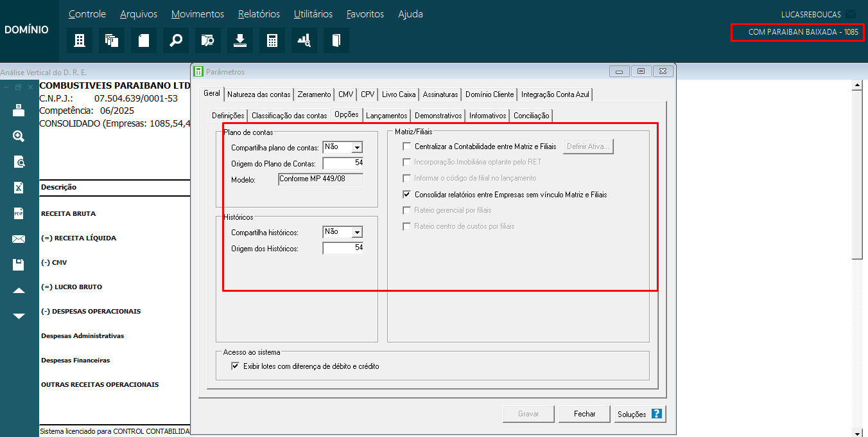This screenshot has height=437, width=868.
Task: Open the Compartilha históricos dropdown
Action: tap(357, 232)
